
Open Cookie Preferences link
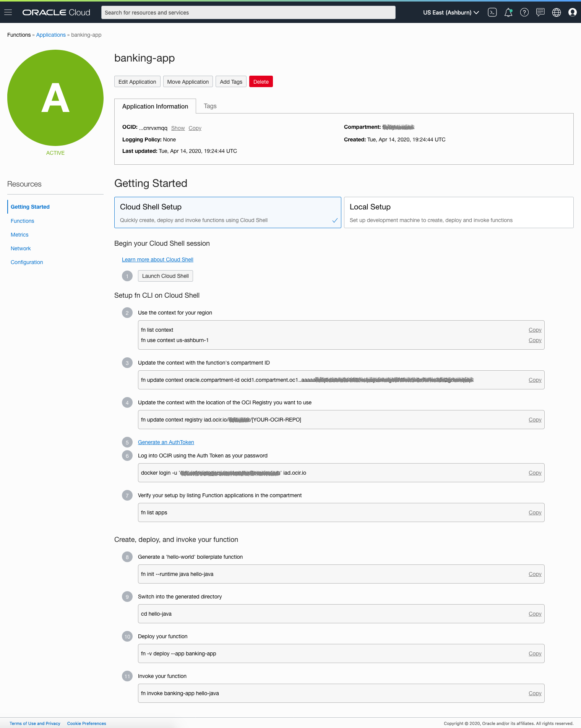click(87, 723)
